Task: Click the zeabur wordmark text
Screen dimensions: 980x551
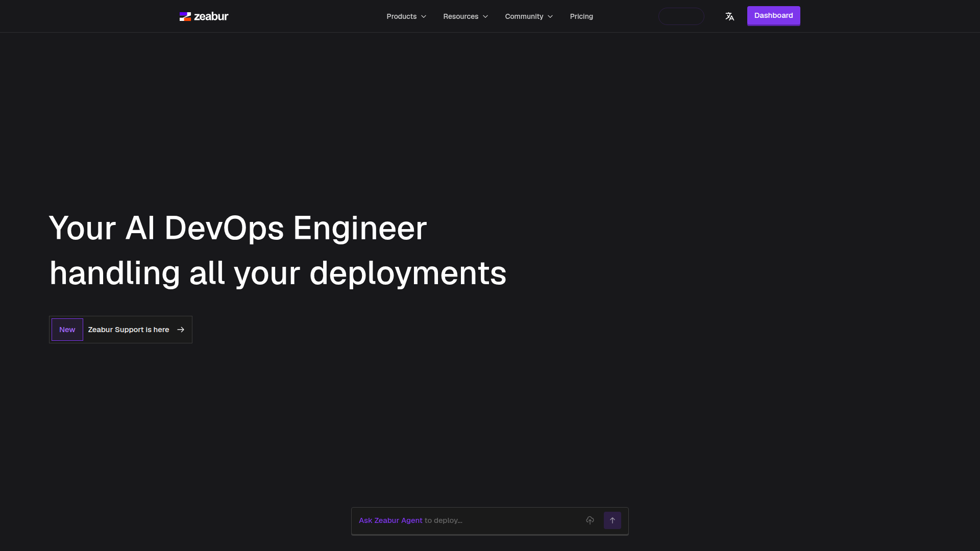Action: coord(211,16)
